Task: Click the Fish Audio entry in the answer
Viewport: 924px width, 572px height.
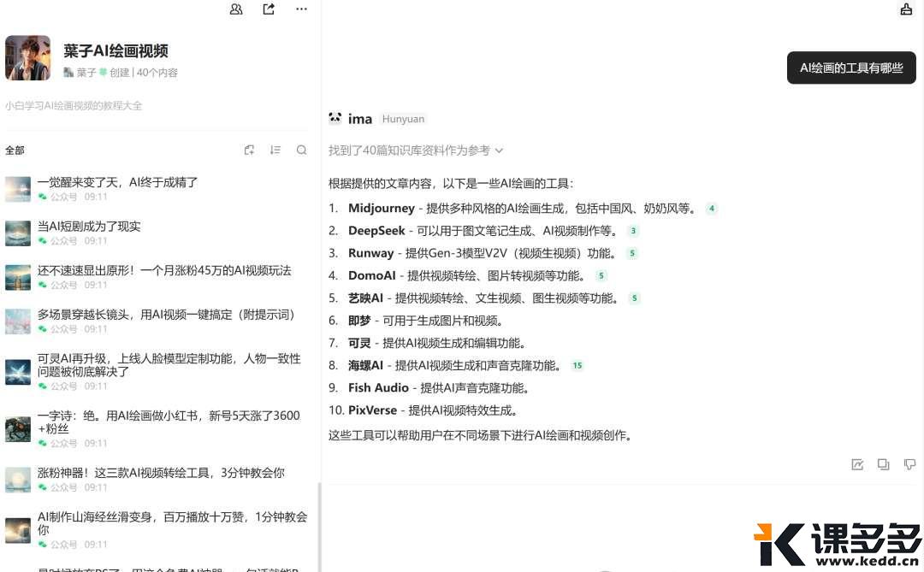Action: pos(378,387)
